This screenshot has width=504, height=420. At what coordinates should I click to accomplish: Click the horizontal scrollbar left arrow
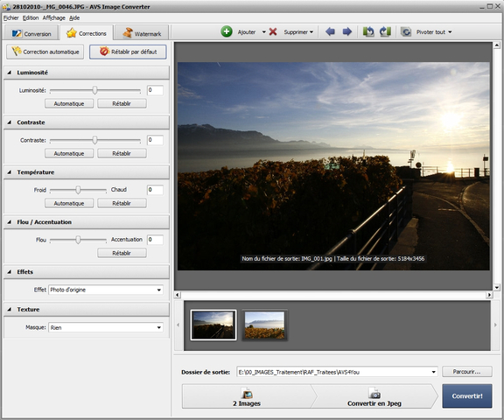178,294
